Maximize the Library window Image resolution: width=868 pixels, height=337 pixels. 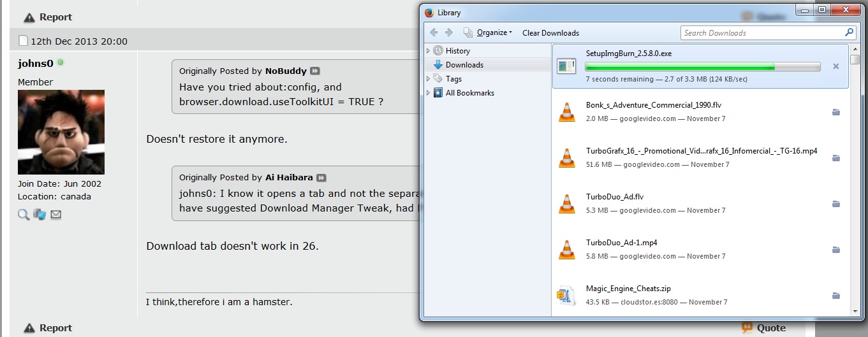tap(822, 10)
